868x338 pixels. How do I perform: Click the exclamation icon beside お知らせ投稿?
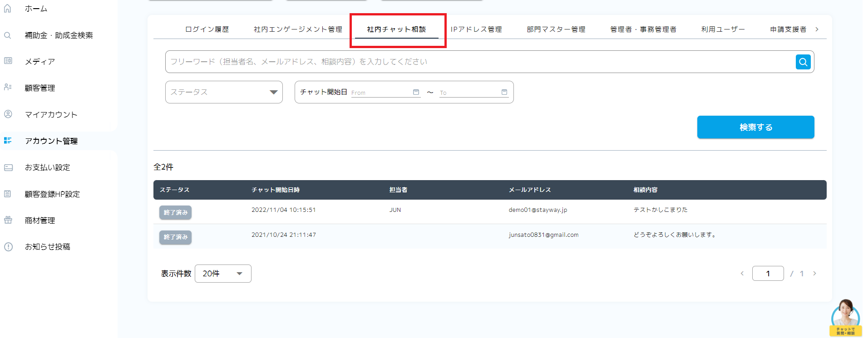8,247
